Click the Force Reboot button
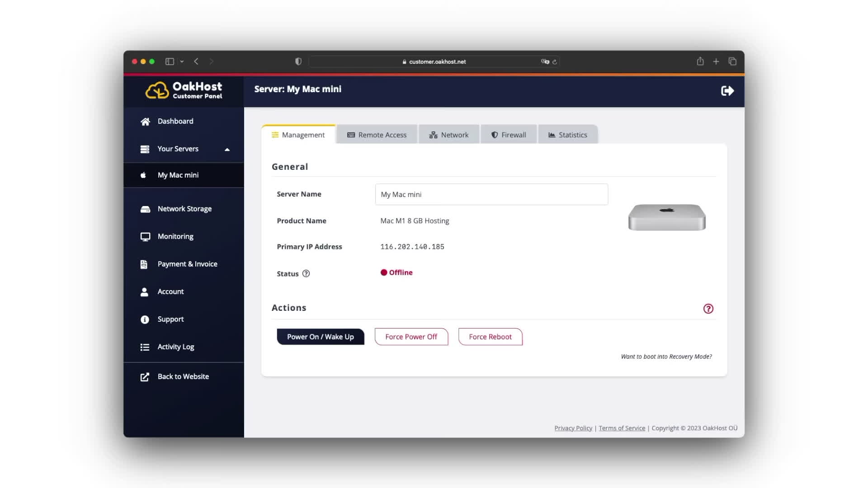The width and height of the screenshot is (868, 488). click(490, 337)
